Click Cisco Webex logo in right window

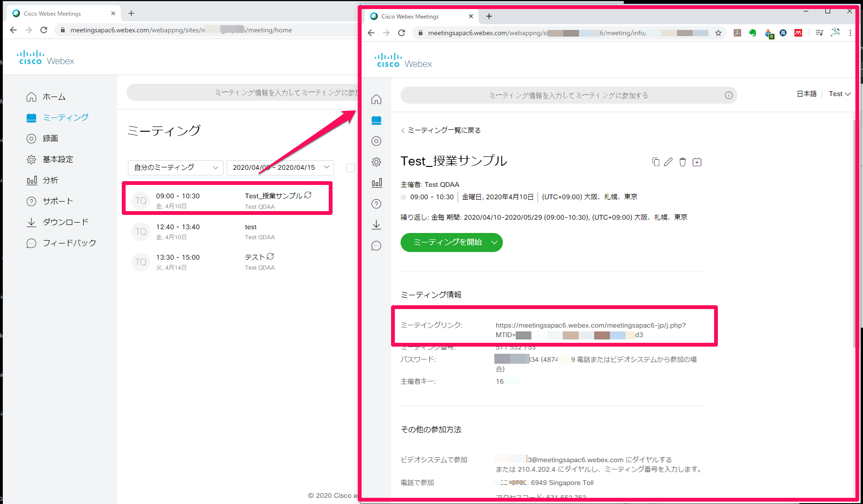[404, 61]
